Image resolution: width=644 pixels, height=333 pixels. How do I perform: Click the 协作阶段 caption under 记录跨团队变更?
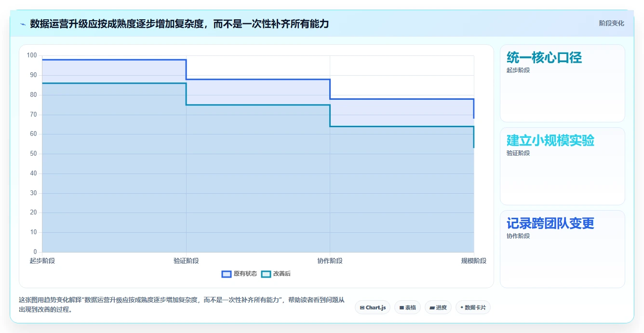point(518,236)
